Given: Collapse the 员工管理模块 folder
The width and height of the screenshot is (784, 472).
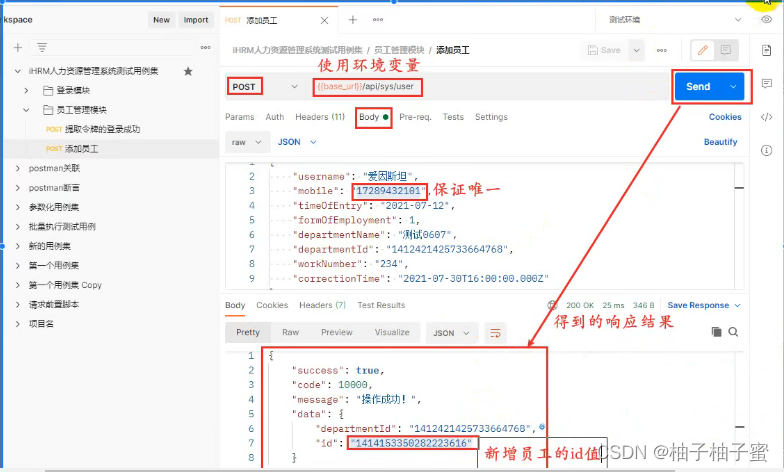Looking at the screenshot, I should click(26, 110).
